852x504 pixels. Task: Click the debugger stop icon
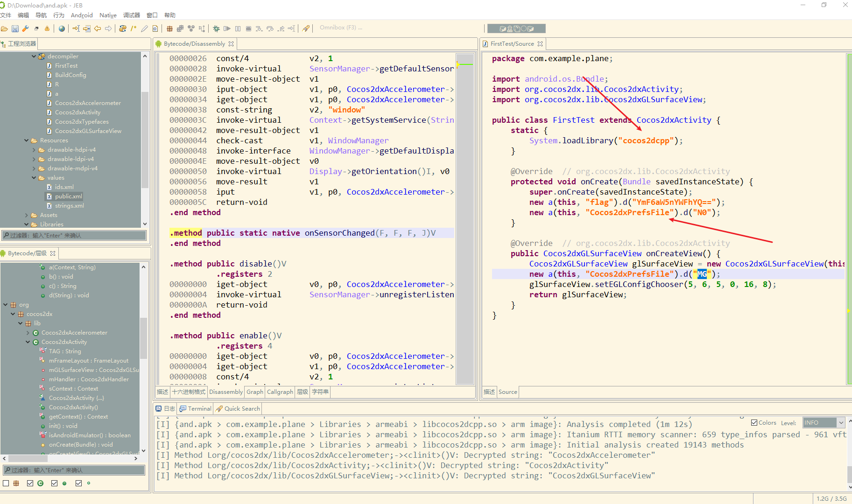pyautogui.click(x=248, y=28)
